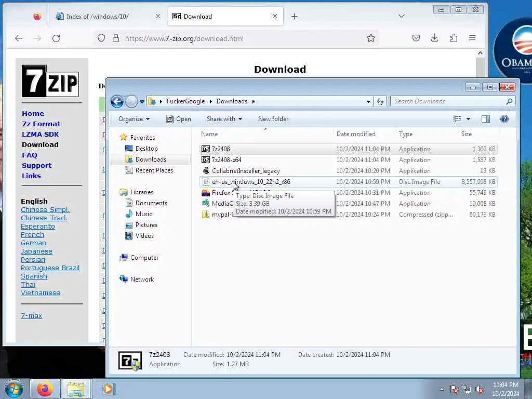Click the padlock site info icon
Viewport: 532px width, 399px height.
[116, 38]
